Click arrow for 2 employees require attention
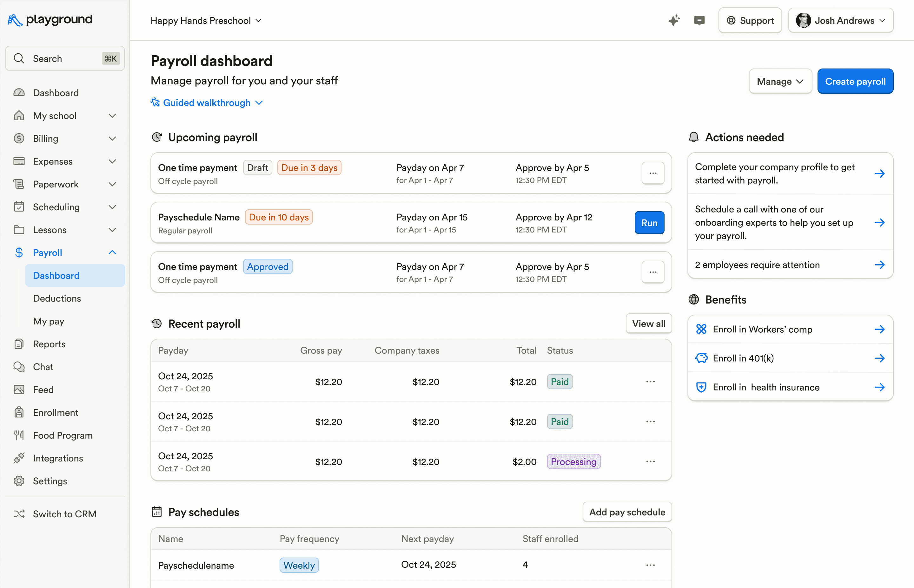This screenshot has height=588, width=914. coord(879,265)
